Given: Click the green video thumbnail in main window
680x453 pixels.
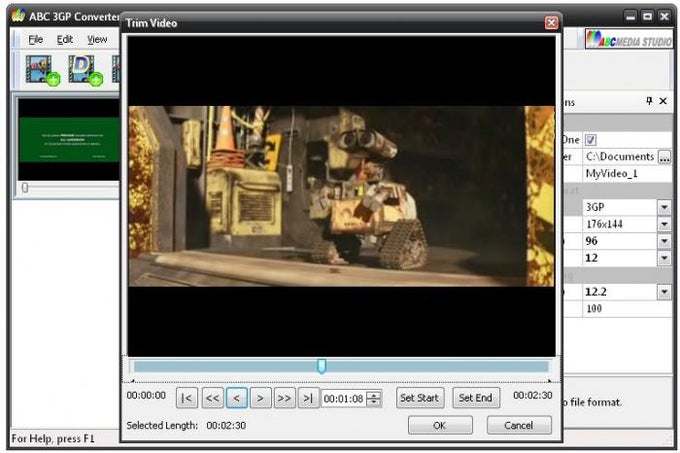Looking at the screenshot, I should pos(69,139).
